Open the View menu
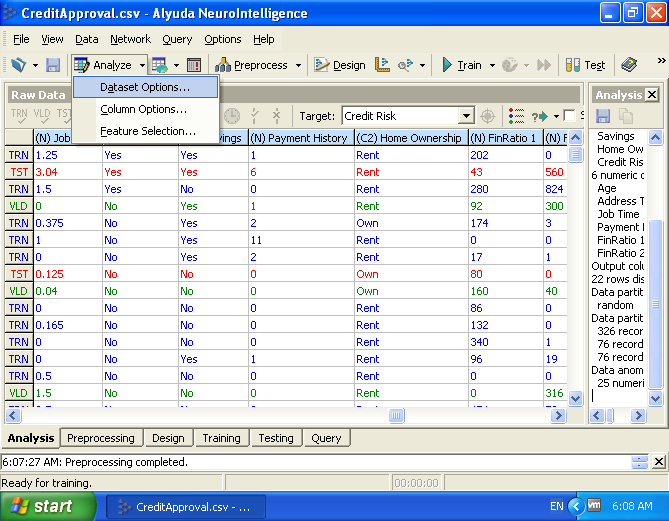Image resolution: width=669 pixels, height=521 pixels. pos(52,39)
